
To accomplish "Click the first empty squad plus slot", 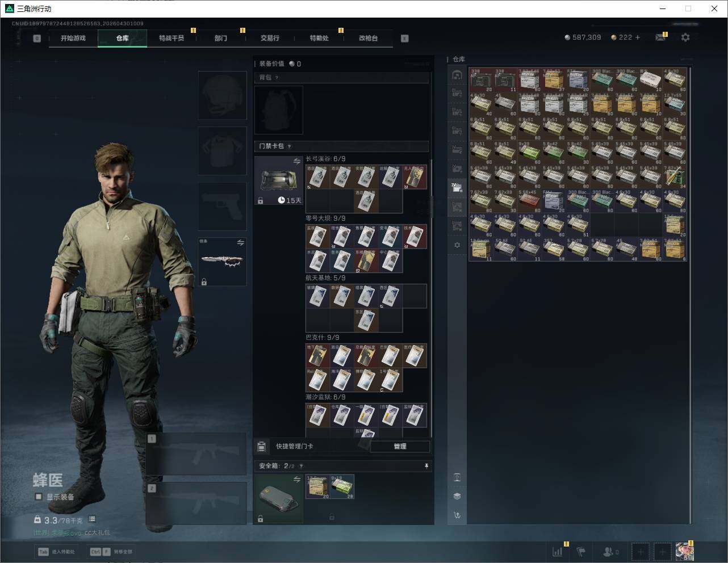I will 641,551.
